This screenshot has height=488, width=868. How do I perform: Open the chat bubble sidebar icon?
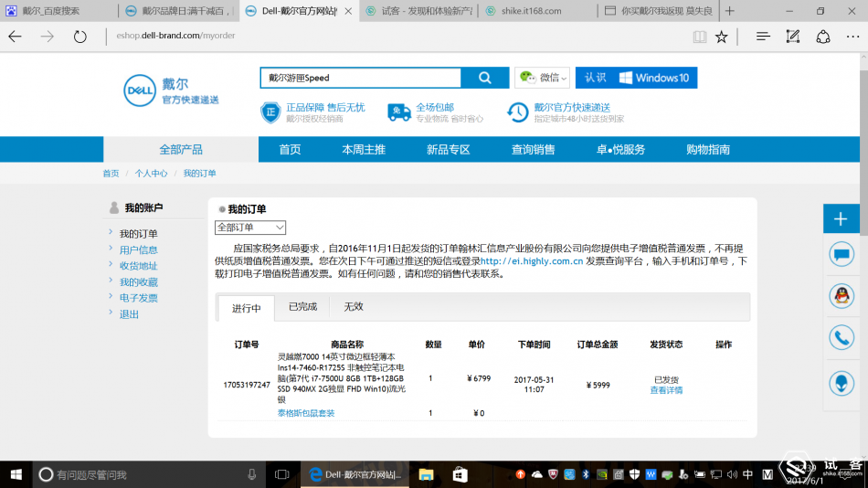coord(842,255)
